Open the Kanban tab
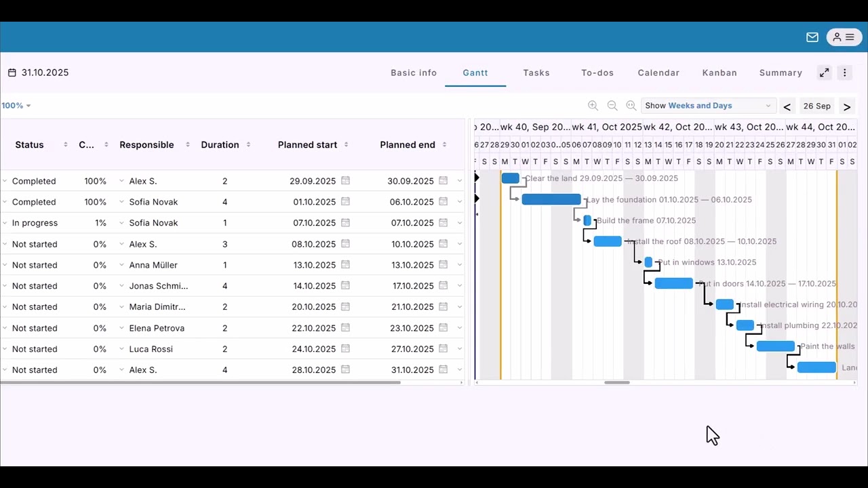 pos(719,73)
